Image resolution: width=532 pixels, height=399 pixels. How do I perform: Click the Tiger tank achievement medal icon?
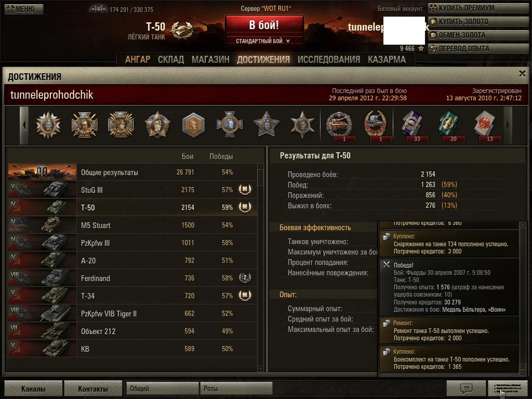click(339, 125)
